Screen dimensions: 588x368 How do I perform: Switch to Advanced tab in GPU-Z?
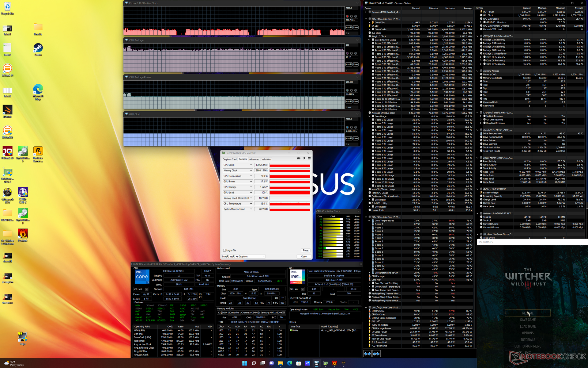click(x=254, y=159)
